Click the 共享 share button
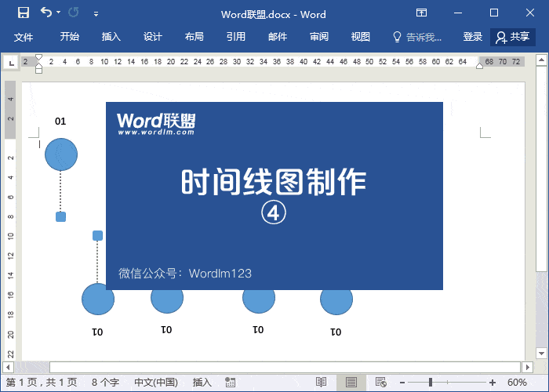Viewport: 549px width, 392px height. click(x=513, y=37)
